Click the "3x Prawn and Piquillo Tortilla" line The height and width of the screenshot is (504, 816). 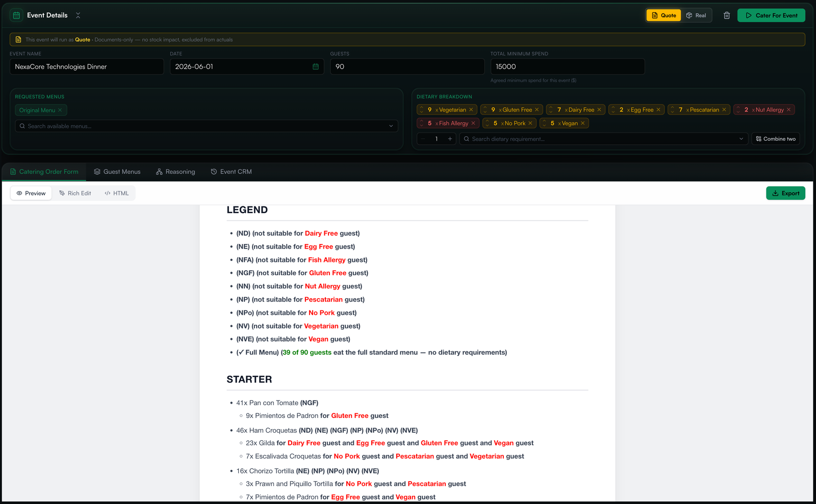click(x=356, y=484)
